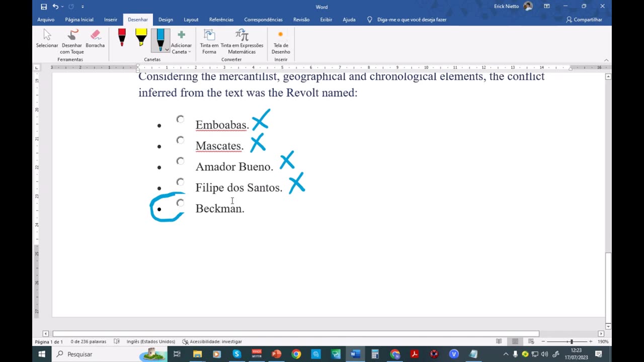Switch to the Referências tab
Screen dimensions: 644x362
pos(221,20)
